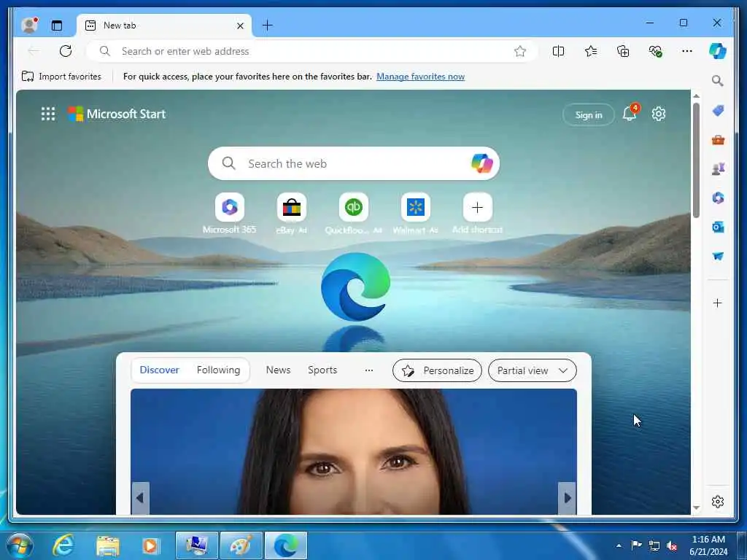This screenshot has width=747, height=560.
Task: Open Copilot icon in search box
Action: [x=481, y=163]
